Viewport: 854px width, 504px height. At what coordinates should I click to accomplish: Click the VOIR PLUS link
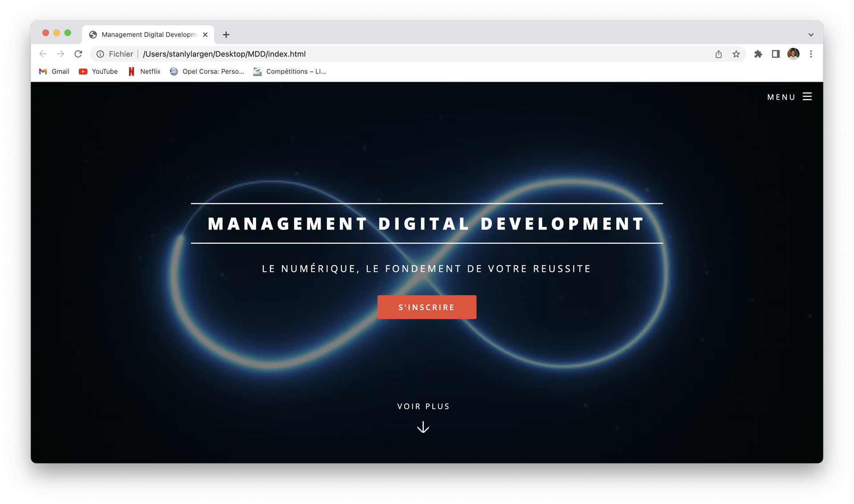(423, 406)
